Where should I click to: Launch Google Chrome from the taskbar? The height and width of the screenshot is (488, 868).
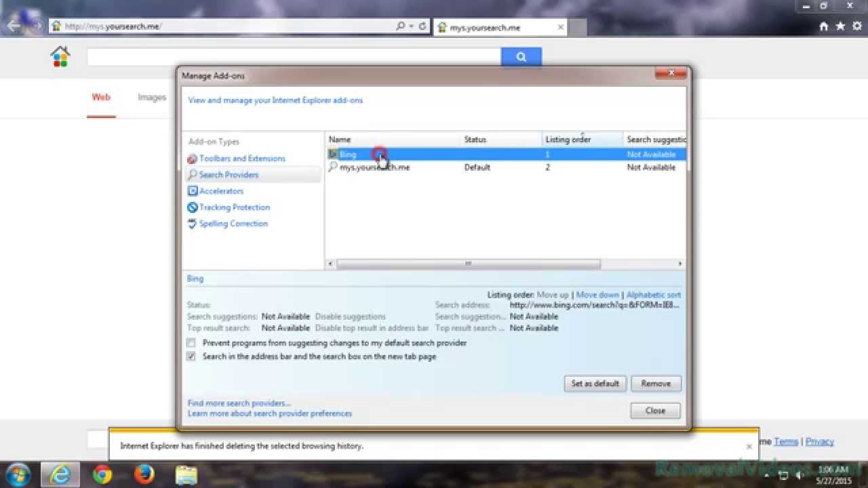click(x=102, y=474)
